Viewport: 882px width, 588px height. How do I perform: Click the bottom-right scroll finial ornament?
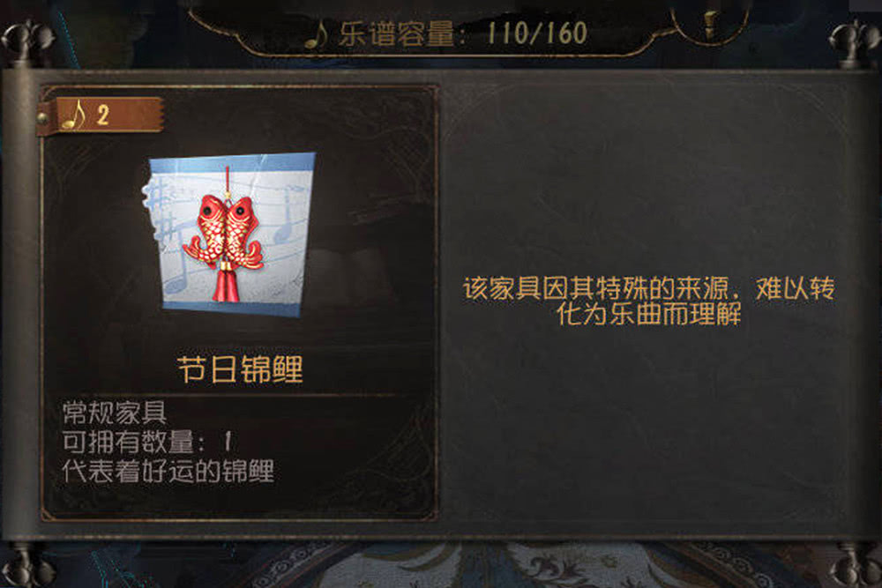855,567
